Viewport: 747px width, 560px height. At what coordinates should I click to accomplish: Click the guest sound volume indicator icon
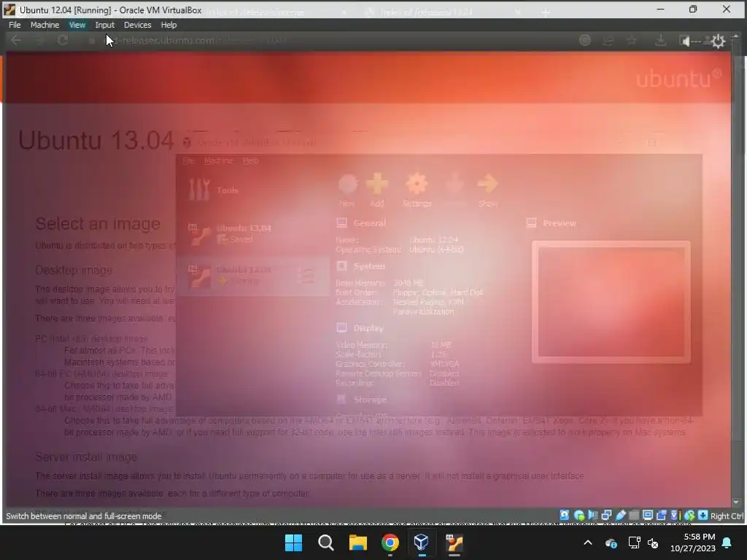(686, 41)
